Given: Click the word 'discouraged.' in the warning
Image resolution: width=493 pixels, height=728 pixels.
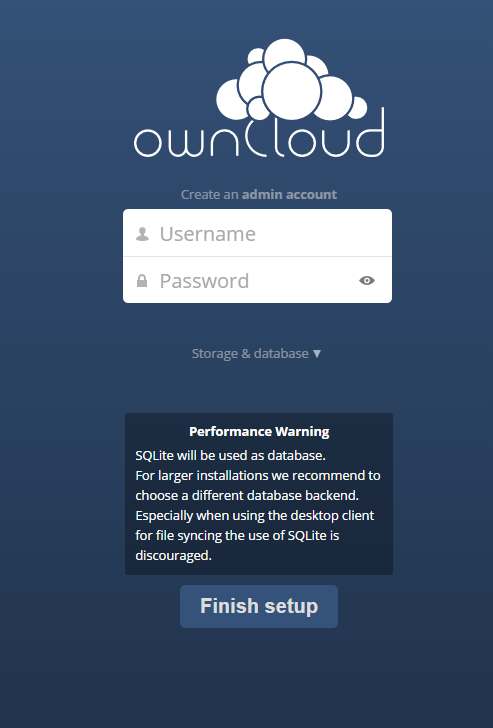Looking at the screenshot, I should coord(174,556).
